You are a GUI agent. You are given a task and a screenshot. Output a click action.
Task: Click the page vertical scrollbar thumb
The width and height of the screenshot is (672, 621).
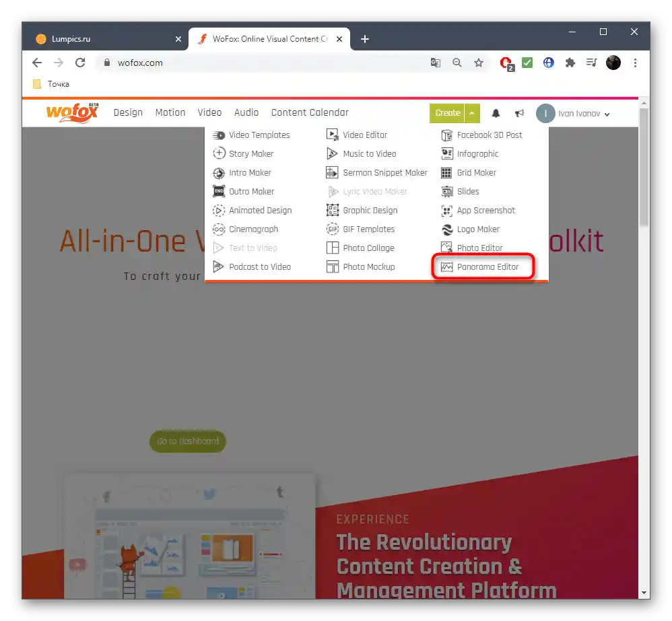pyautogui.click(x=644, y=167)
